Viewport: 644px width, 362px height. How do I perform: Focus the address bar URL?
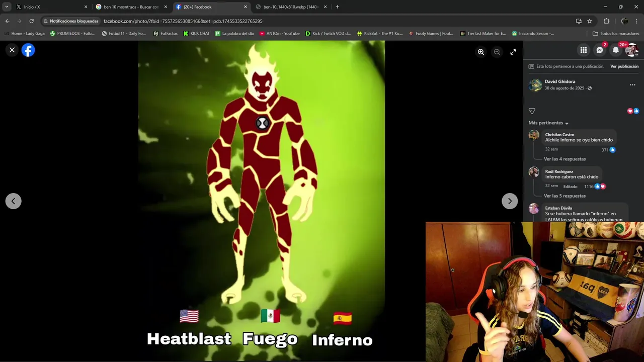click(x=183, y=21)
